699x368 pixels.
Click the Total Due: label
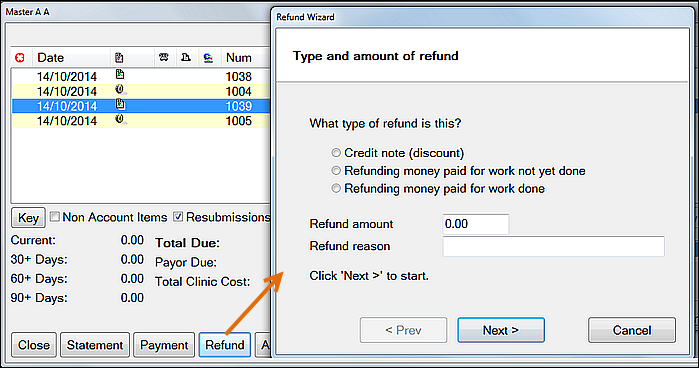(187, 243)
